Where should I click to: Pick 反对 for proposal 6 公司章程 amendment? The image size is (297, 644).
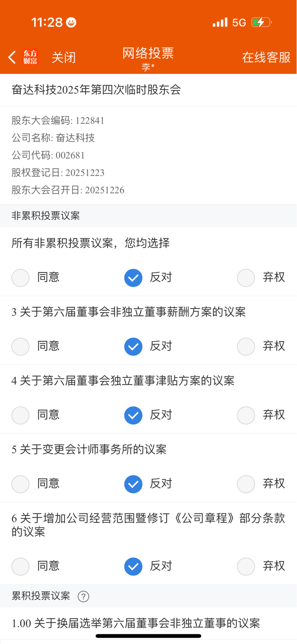(133, 567)
